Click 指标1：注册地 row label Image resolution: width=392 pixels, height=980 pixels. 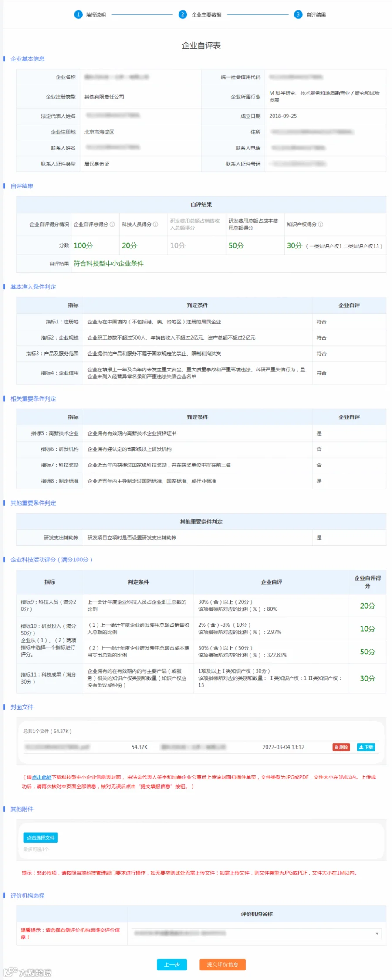pyautogui.click(x=62, y=322)
